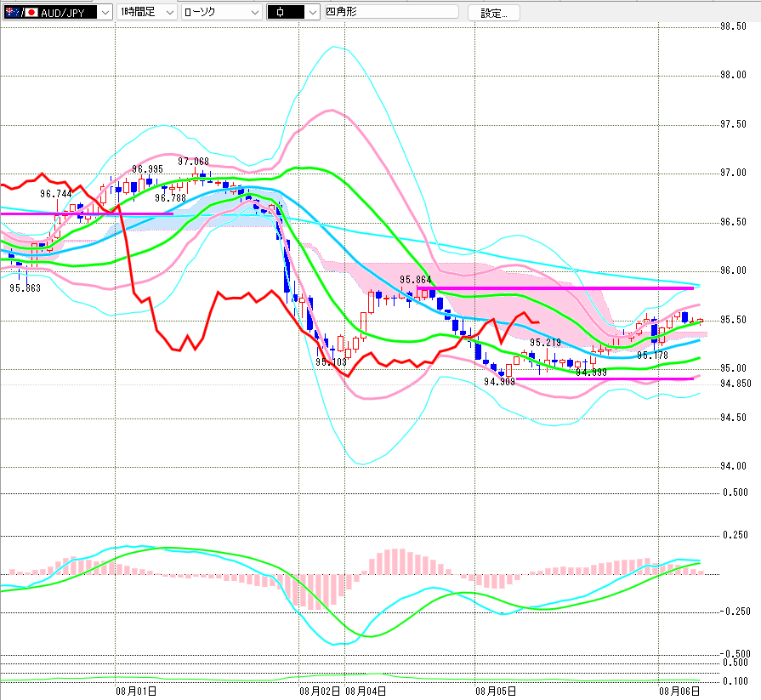
Task: Click the 0.250 MACD axis label
Action: (x=736, y=534)
